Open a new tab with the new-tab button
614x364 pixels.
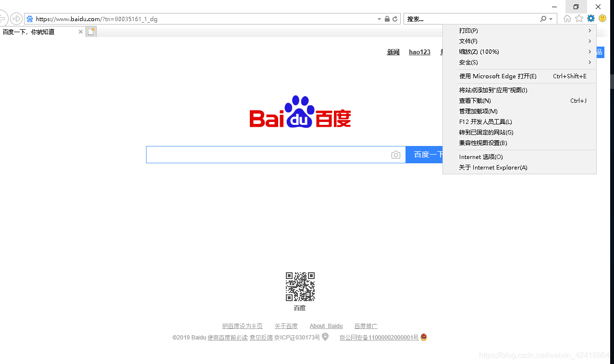(91, 32)
